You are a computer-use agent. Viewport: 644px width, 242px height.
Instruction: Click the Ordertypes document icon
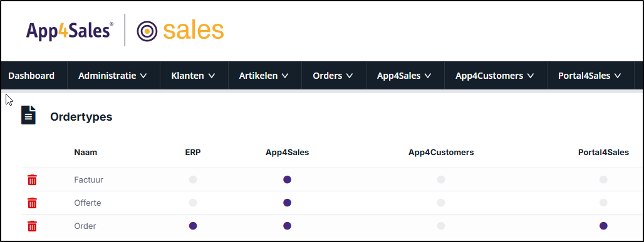[x=28, y=115]
